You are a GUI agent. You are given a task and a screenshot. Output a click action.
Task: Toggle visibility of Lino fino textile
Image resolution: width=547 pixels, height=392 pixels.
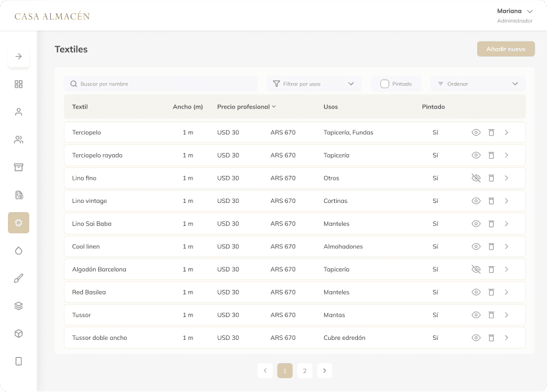tap(476, 178)
